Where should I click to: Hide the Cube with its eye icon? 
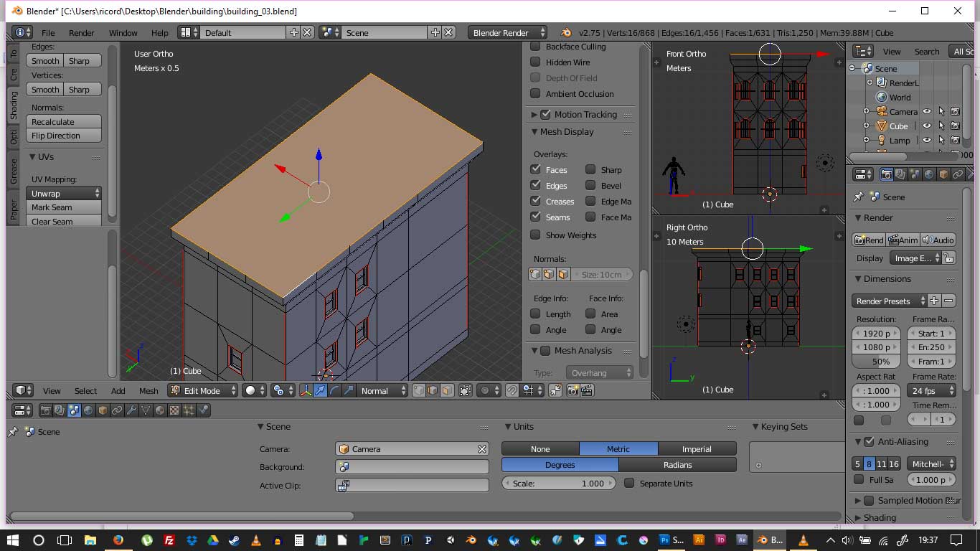[927, 126]
